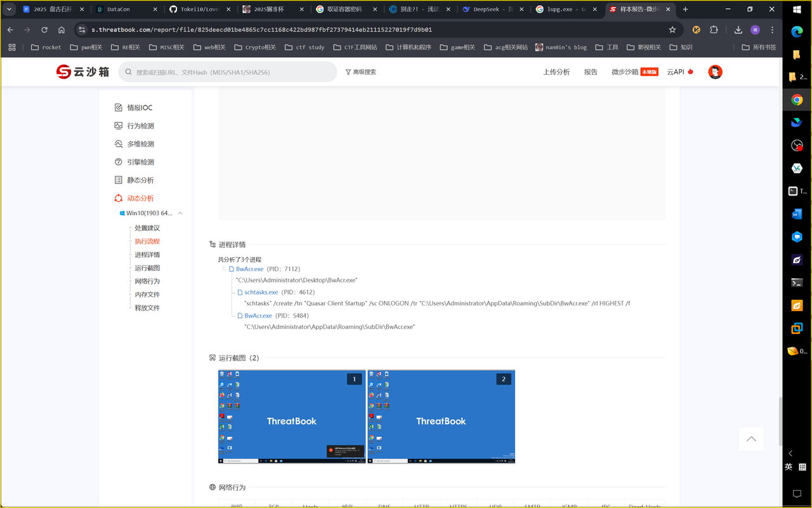Open Chrome three-dot menu
This screenshot has width=812, height=508.
click(x=772, y=30)
